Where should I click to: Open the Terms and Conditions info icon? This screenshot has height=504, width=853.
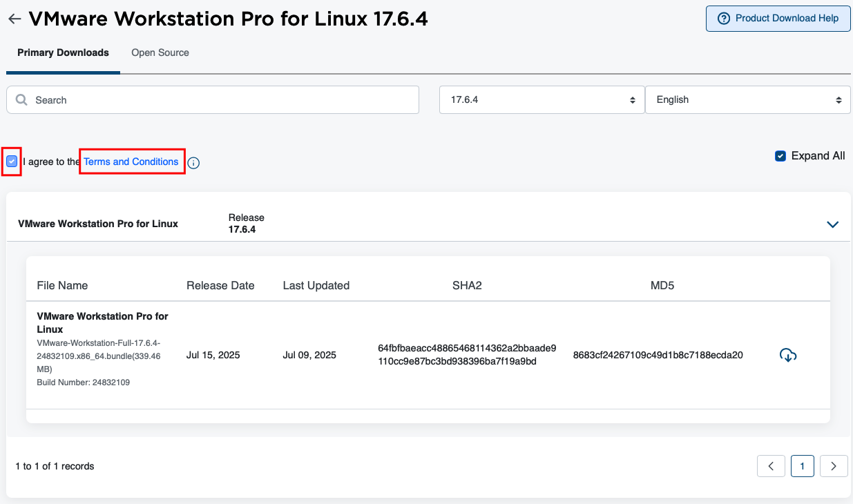pos(193,163)
